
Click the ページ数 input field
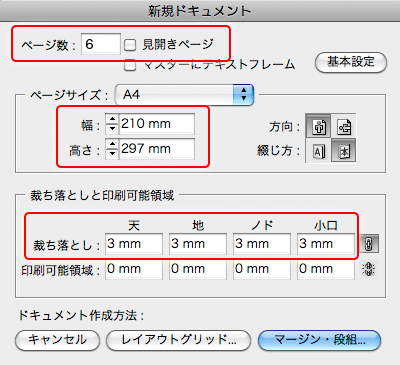point(101,44)
